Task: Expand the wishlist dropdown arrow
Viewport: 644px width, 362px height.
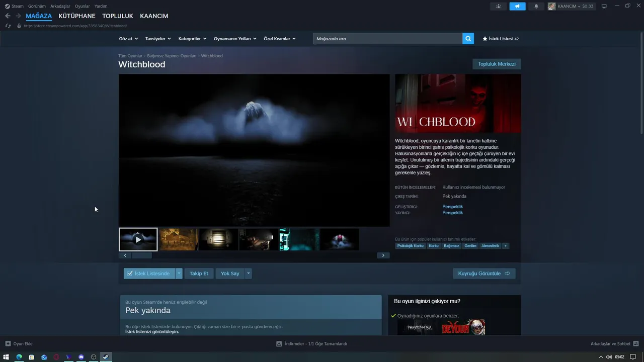Action: pyautogui.click(x=179, y=274)
